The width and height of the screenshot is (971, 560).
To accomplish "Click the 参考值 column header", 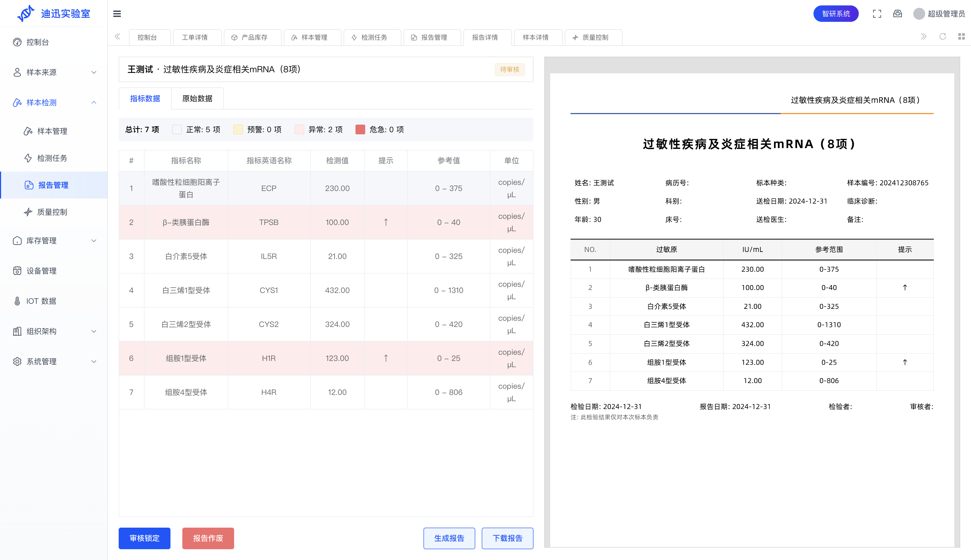I will pyautogui.click(x=449, y=161).
